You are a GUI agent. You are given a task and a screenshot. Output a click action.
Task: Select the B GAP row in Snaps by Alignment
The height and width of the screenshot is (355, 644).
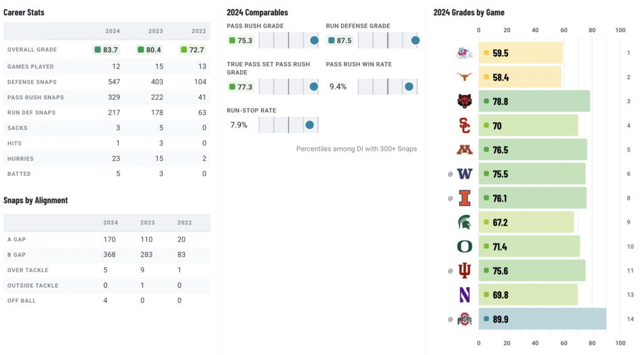[x=107, y=254]
